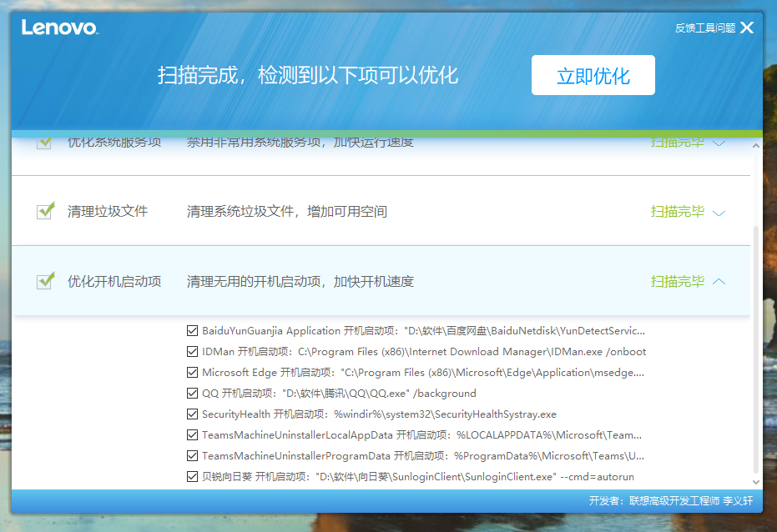Viewport: 777px width, 532px height.
Task: Expand the 优化系统服务项 section chevron
Action: [719, 143]
